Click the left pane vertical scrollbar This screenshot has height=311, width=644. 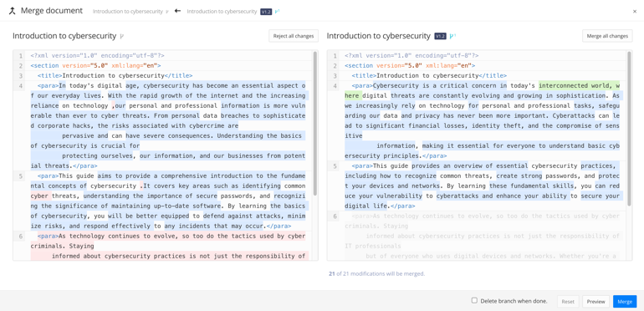pyautogui.click(x=315, y=123)
